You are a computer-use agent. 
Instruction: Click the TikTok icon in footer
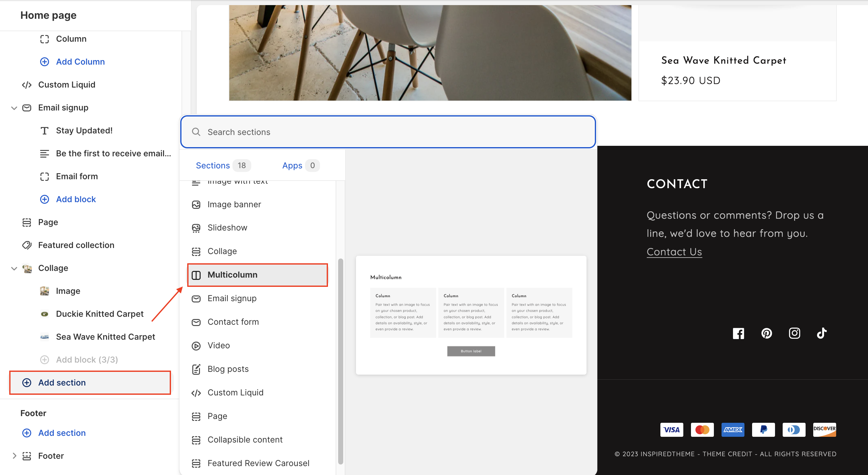822,334
